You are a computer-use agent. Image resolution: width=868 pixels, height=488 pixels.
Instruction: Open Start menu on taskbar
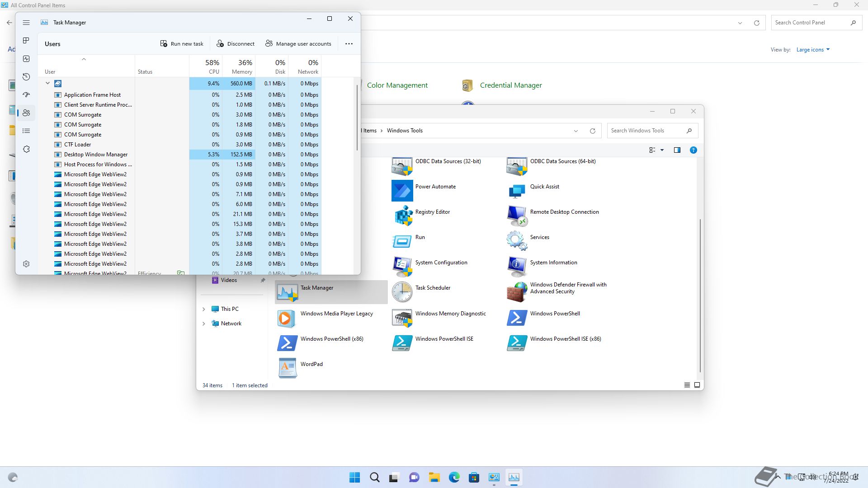[x=355, y=477]
